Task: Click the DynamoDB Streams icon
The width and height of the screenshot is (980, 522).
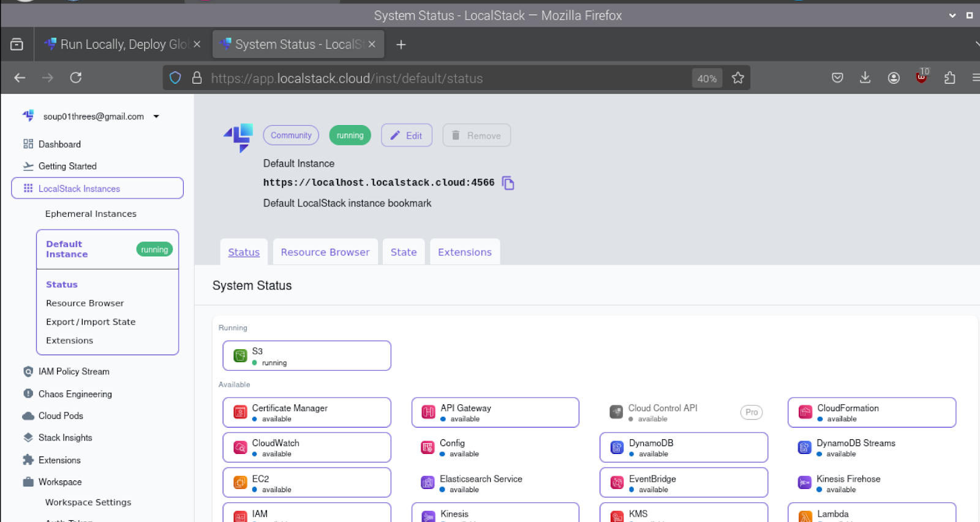Action: [804, 448]
